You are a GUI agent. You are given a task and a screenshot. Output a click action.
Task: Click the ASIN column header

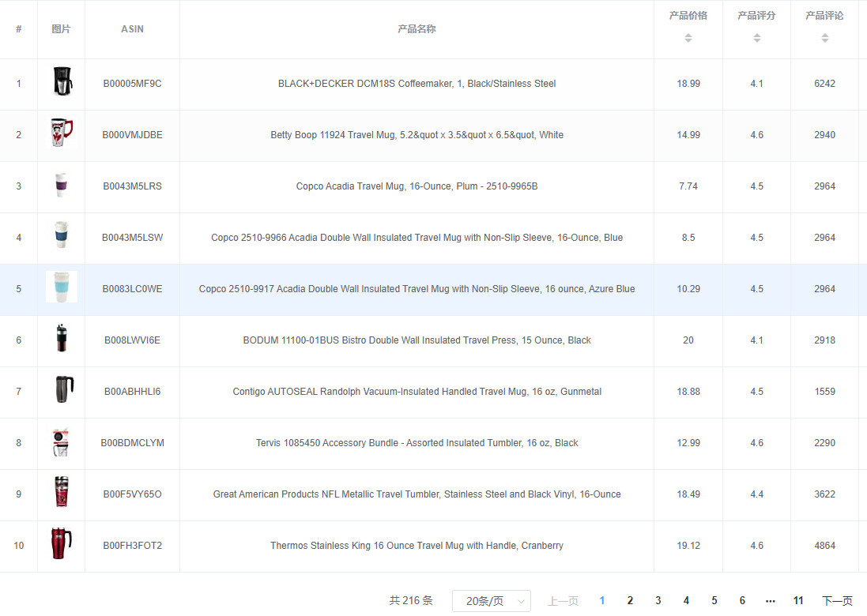[x=132, y=29]
